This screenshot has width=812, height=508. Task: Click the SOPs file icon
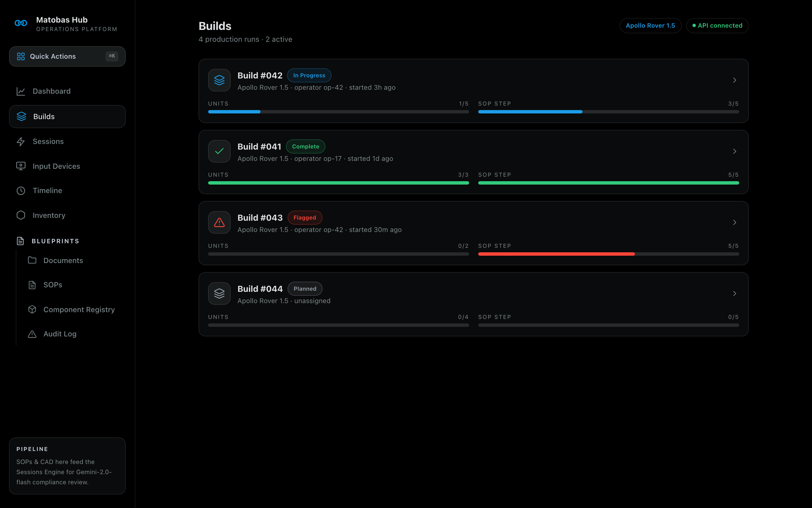pyautogui.click(x=32, y=285)
